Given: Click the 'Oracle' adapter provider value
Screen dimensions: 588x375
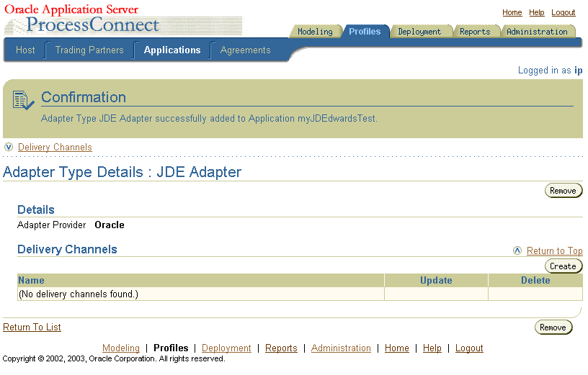Looking at the screenshot, I should coord(110,225).
